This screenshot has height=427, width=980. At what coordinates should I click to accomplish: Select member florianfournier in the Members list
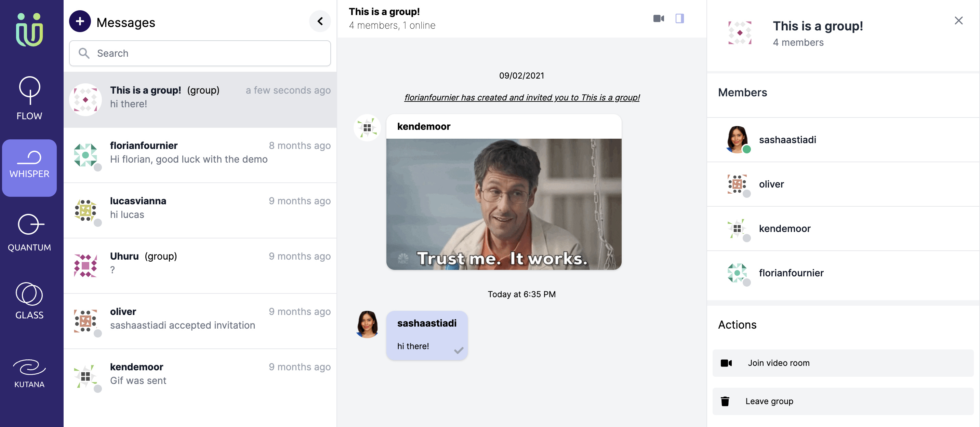(843, 273)
